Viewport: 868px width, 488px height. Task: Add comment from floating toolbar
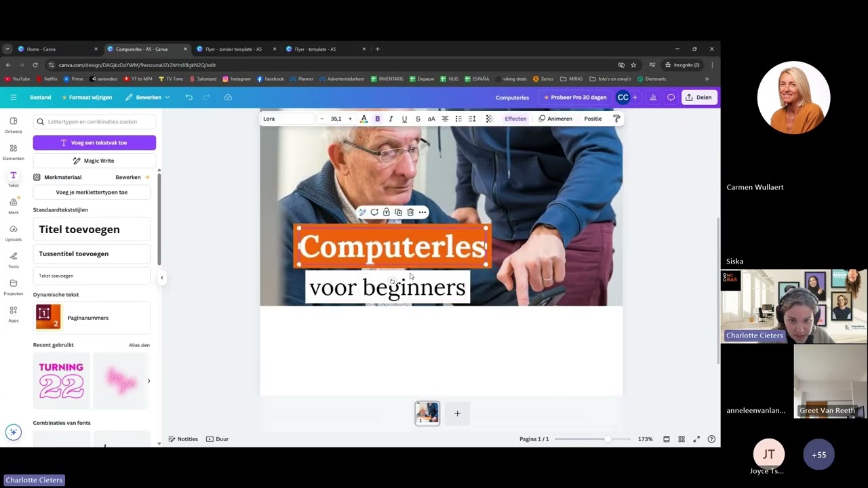click(x=374, y=212)
